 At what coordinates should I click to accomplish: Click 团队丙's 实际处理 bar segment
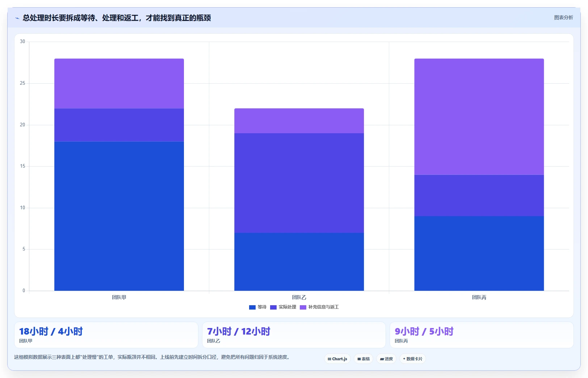click(x=479, y=196)
